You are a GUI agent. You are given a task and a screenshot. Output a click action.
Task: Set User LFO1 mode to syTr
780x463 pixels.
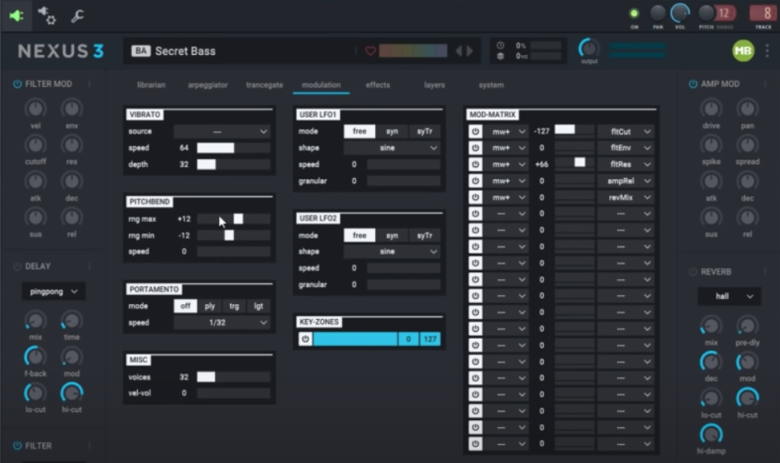click(424, 132)
